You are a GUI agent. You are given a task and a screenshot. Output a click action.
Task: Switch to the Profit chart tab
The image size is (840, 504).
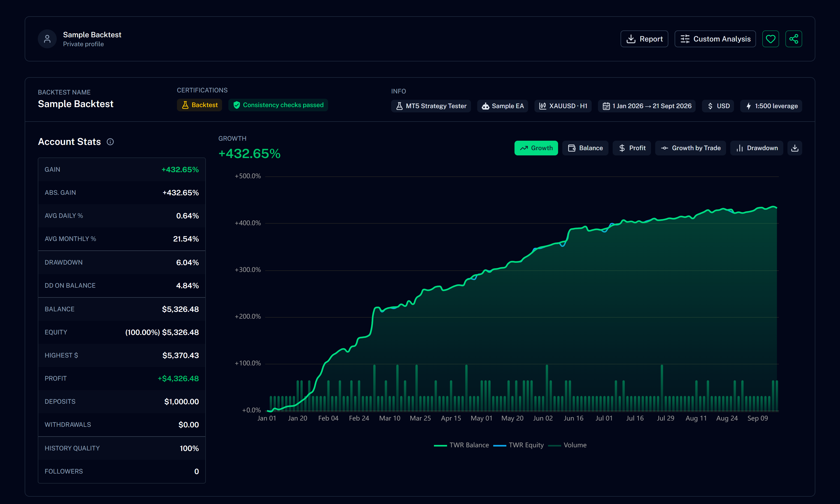(632, 148)
